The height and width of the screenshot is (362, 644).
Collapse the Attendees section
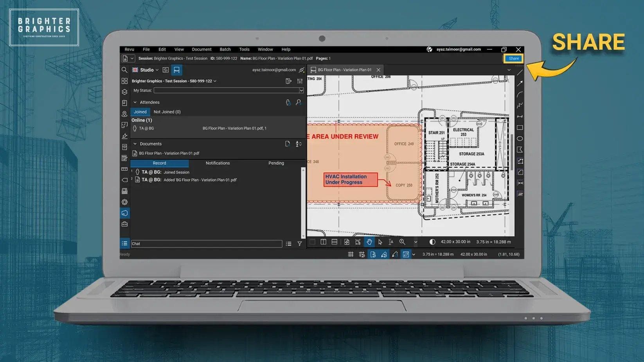click(x=135, y=102)
